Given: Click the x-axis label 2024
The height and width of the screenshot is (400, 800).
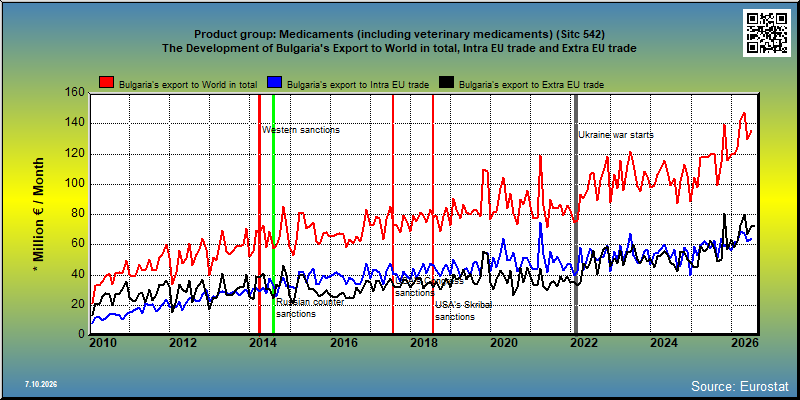Looking at the screenshot, I should (663, 342).
